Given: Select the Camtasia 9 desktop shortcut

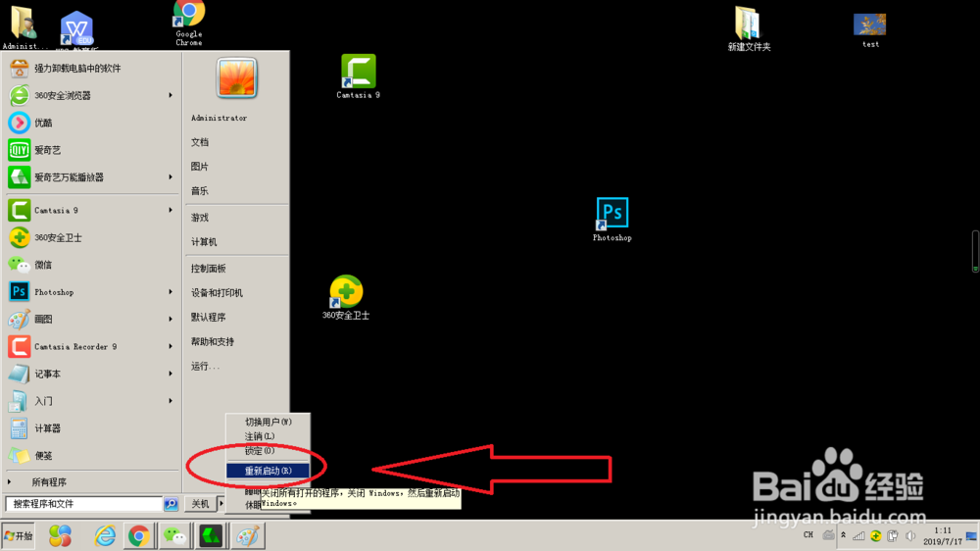Looking at the screenshot, I should (358, 76).
